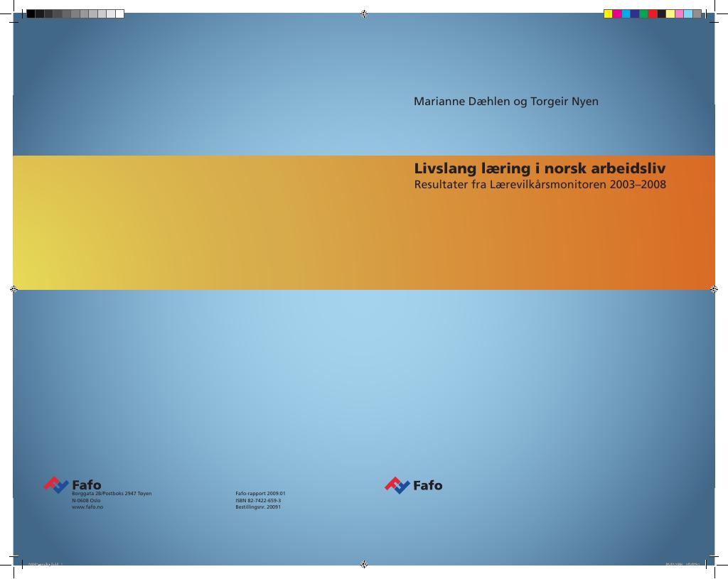Viewport: 728px width, 579px height.
Task: Click the author names Marianne Dæhlen og Torgeir Nyen
Action: pos(506,102)
